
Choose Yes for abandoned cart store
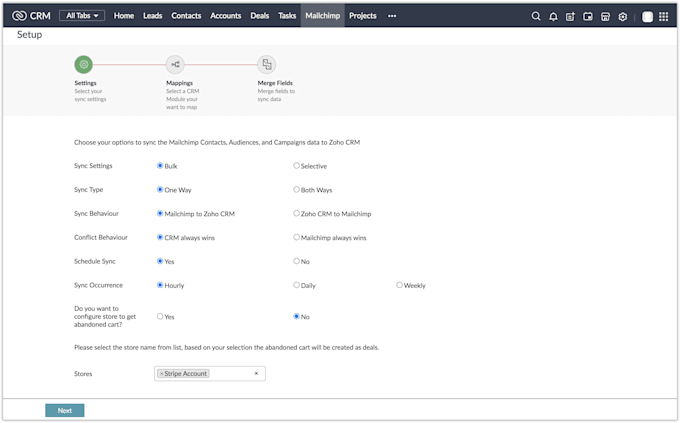(160, 316)
